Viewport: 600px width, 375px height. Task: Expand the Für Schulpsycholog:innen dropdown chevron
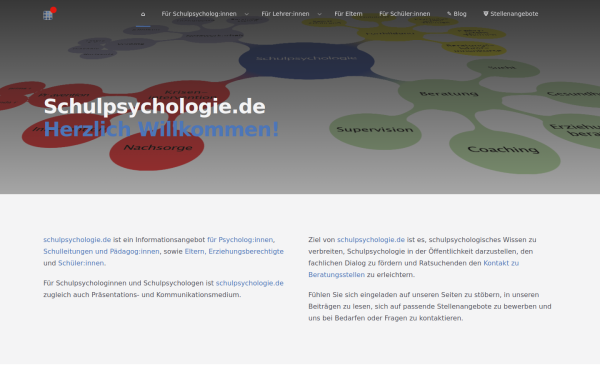coord(246,14)
